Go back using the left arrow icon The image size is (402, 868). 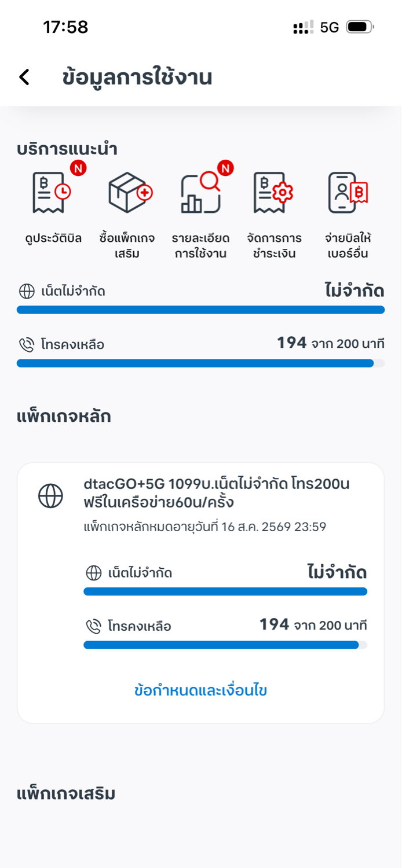(x=24, y=77)
